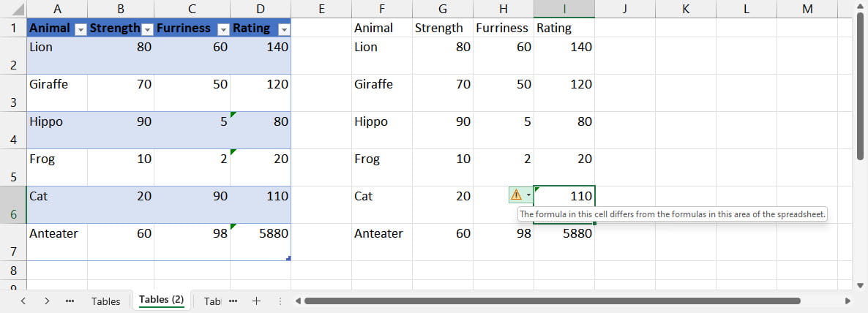Select column I header
This screenshot has height=313, width=868.
(564, 9)
